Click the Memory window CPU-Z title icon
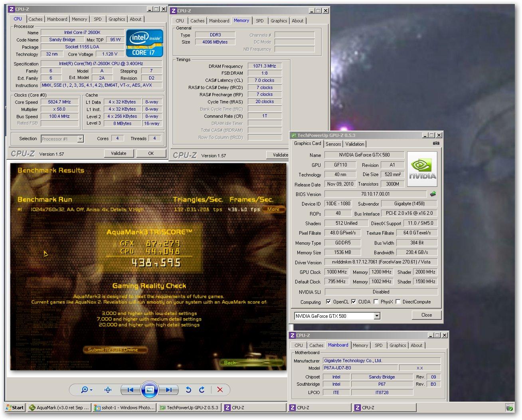 coord(173,11)
